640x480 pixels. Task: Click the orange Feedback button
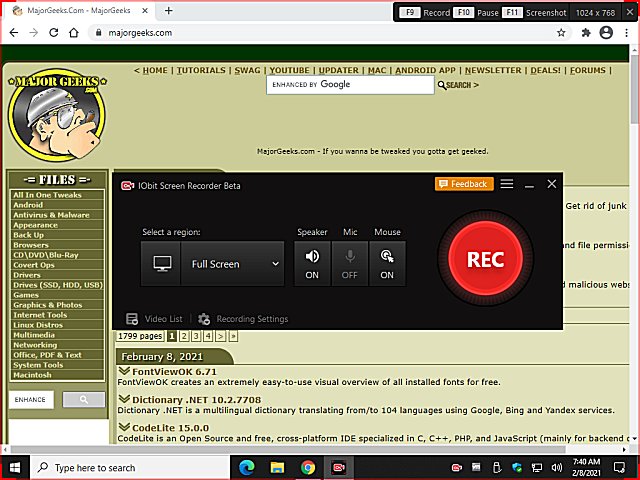pyautogui.click(x=464, y=184)
